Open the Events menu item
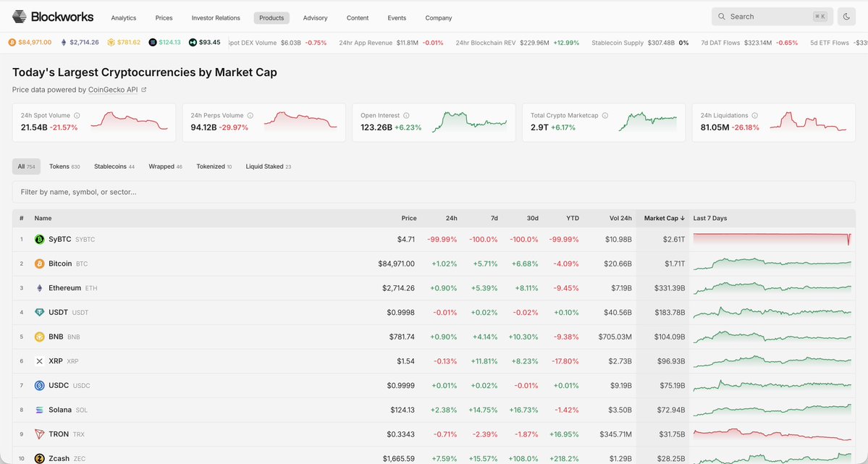The height and width of the screenshot is (464, 868). (x=397, y=17)
